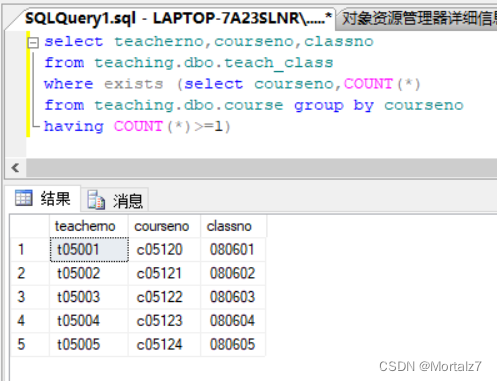Click the where keyword in the query
This screenshot has width=497, height=381.
point(68,84)
